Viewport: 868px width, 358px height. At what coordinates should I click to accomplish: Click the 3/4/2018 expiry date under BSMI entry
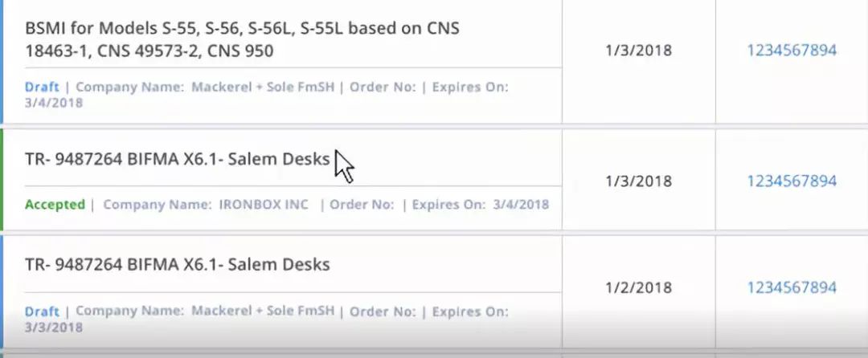(x=54, y=103)
